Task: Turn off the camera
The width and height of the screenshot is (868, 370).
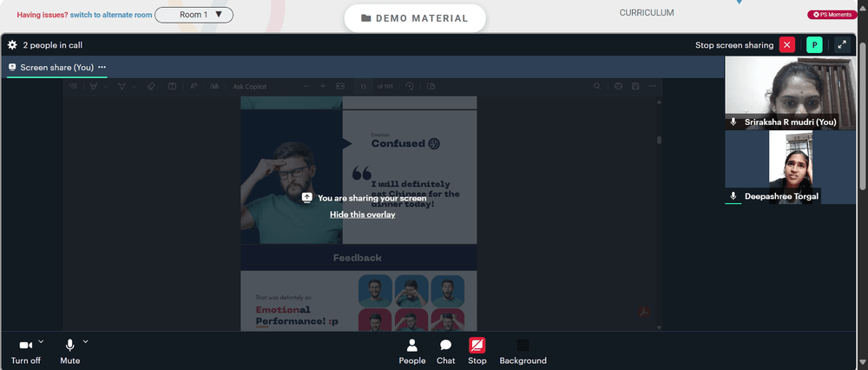Action: click(26, 352)
